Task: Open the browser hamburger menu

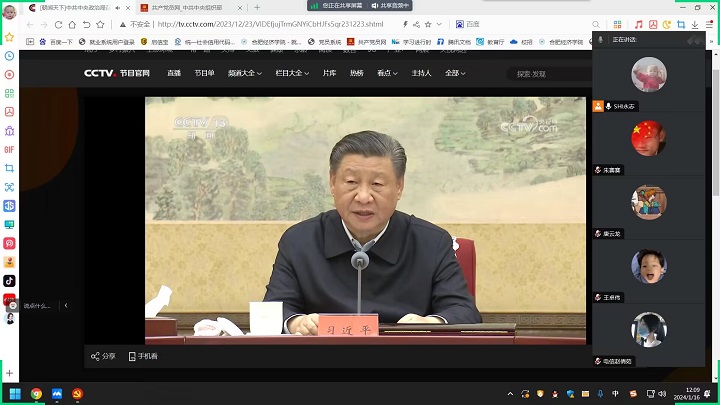Action: coord(709,24)
